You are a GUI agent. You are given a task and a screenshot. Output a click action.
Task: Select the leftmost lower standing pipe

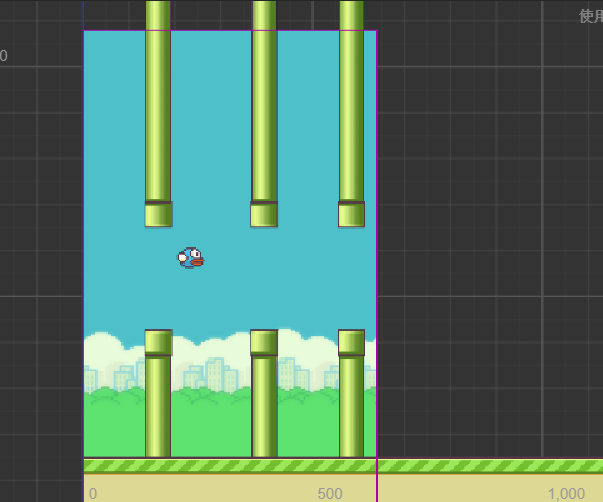point(158,393)
